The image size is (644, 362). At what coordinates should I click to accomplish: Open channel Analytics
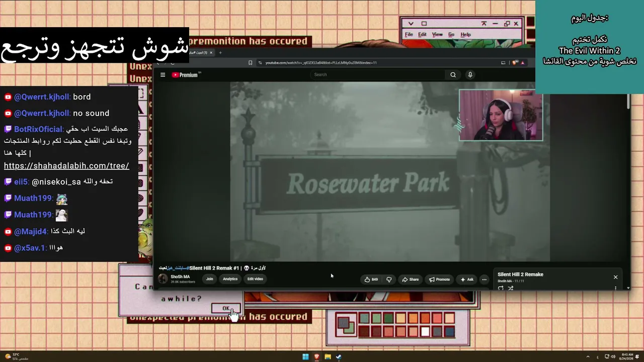[230, 279]
